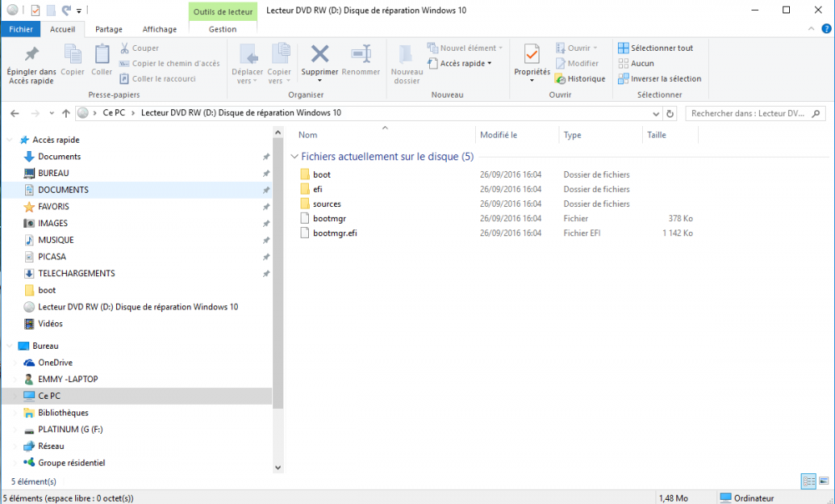This screenshot has width=835, height=504.
Task: Click the Épingler dans Accès rapide pin icon
Action: tap(31, 55)
